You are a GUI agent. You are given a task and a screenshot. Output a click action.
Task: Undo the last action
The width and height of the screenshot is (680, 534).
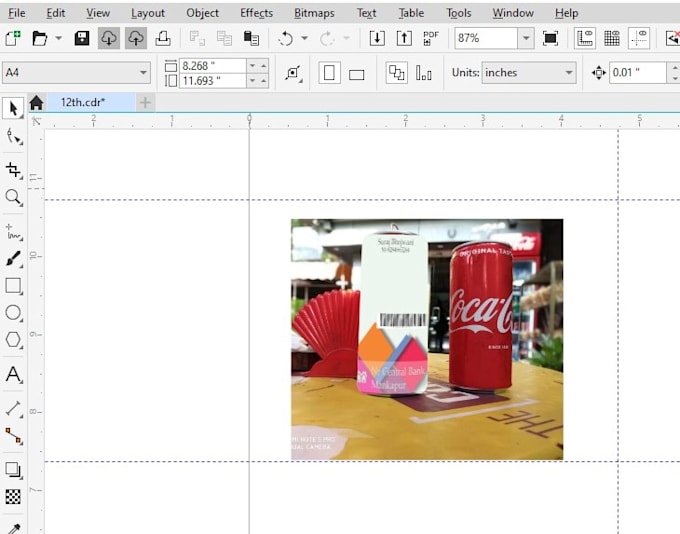285,38
